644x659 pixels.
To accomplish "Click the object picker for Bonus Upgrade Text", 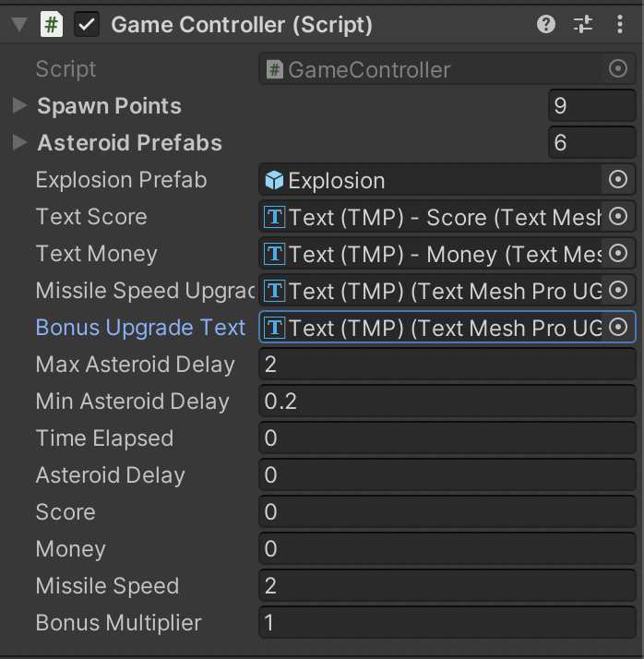I will coord(619,328).
